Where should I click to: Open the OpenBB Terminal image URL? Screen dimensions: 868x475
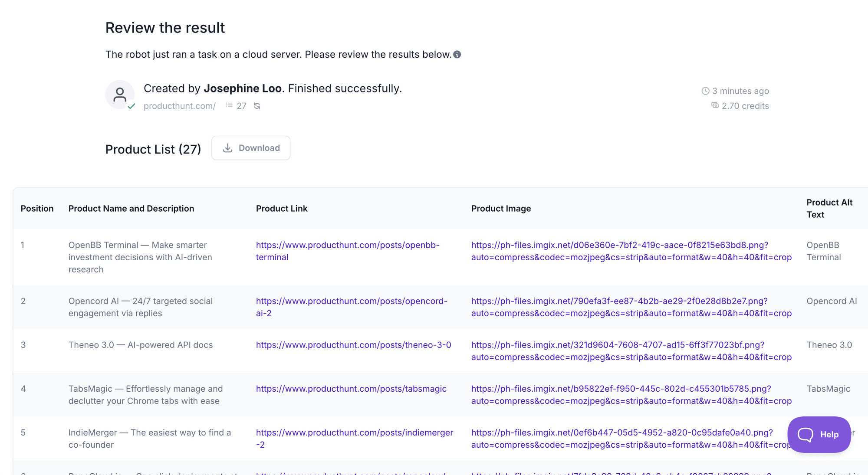point(631,251)
